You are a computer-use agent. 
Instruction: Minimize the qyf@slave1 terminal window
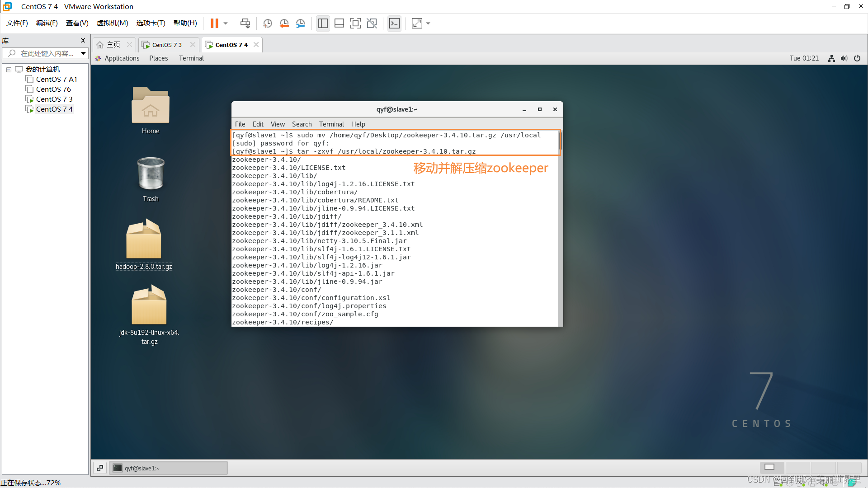tap(524, 109)
